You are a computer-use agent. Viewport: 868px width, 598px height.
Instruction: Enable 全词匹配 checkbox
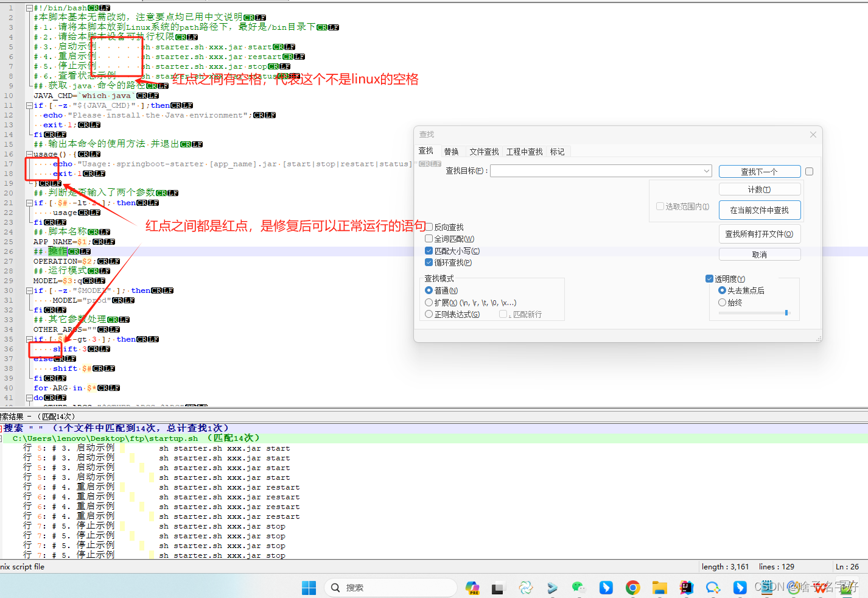tap(429, 239)
